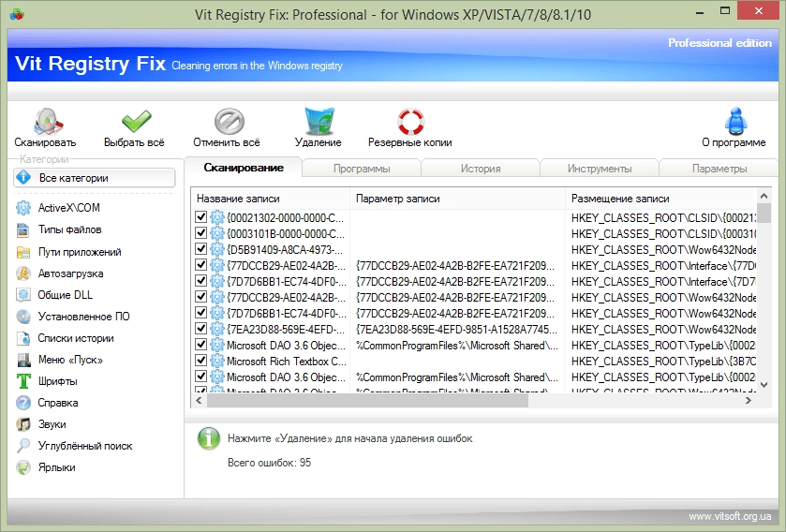Switch to the Сканирование tab
The width and height of the screenshot is (786, 532).
[x=244, y=168]
